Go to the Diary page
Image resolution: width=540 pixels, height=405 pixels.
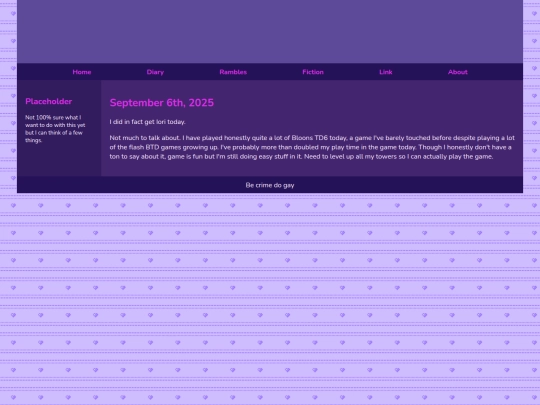point(155,72)
